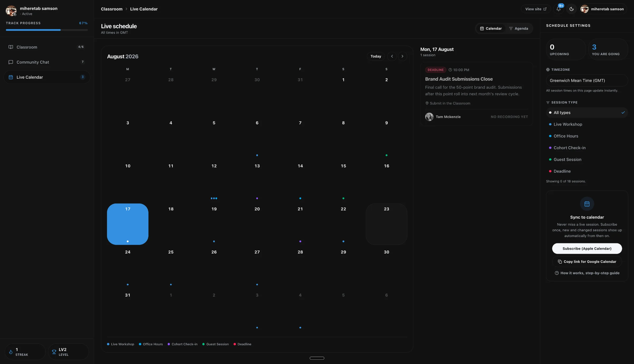Toggle dark mode with the moon icon
The image size is (634, 364).
click(571, 9)
